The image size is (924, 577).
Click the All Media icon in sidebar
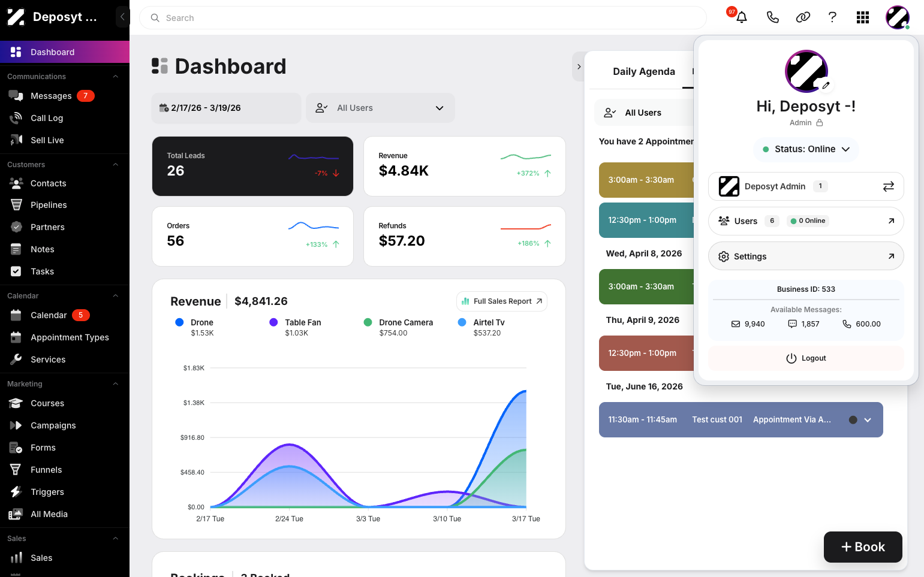[16, 514]
